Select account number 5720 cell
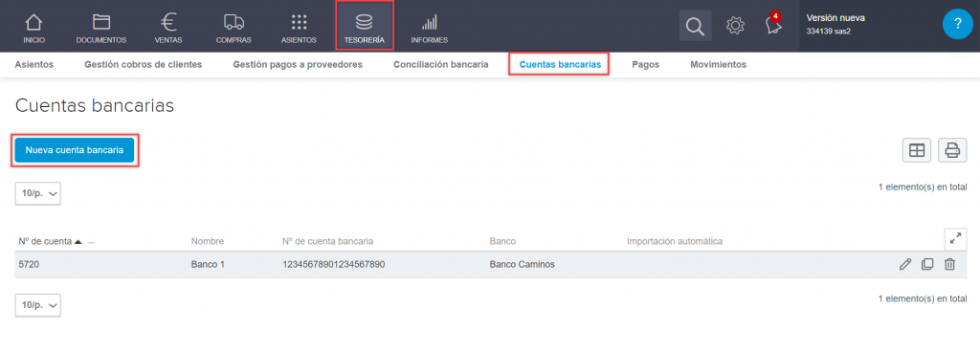The image size is (980, 352). point(30,265)
